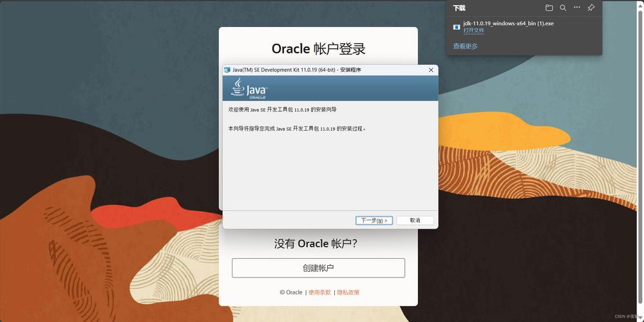The height and width of the screenshot is (322, 644).
Task: Open the 隐私政策 privacy policy link
Action: pyautogui.click(x=348, y=292)
